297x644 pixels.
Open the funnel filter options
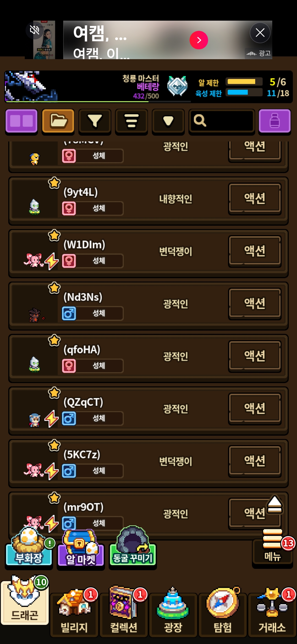[95, 121]
